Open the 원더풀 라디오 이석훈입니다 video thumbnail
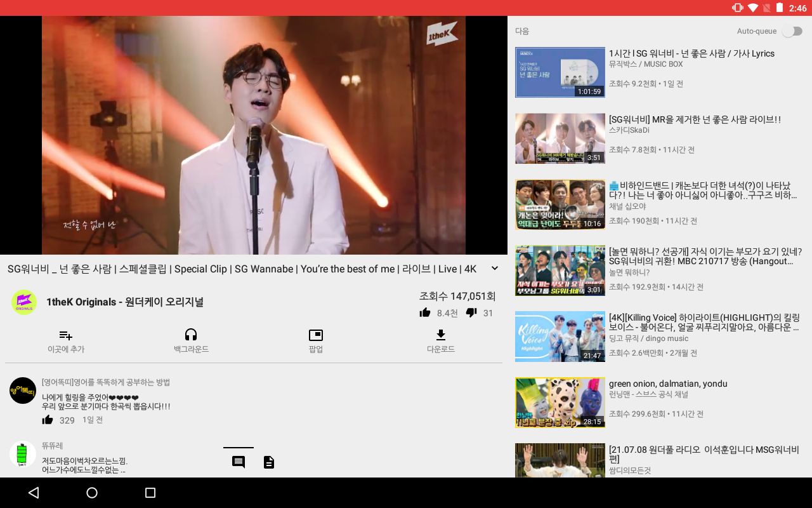Viewport: 812px width, 508px height. point(560,460)
